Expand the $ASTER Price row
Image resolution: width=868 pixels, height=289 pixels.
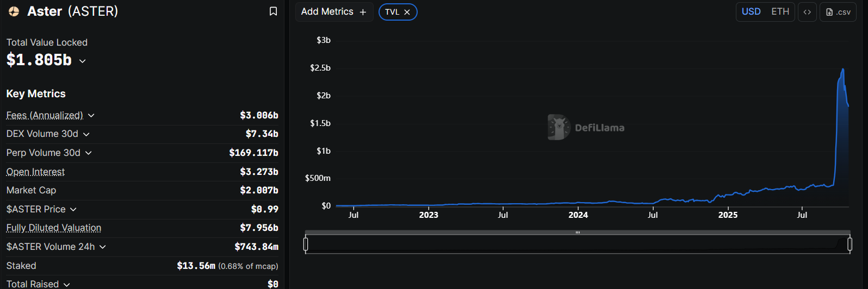point(73,210)
